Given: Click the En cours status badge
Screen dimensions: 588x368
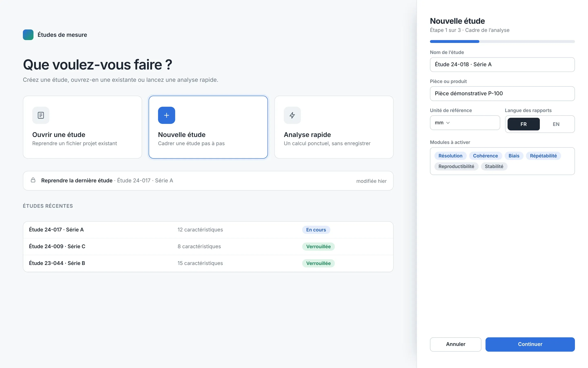Looking at the screenshot, I should coord(316,230).
